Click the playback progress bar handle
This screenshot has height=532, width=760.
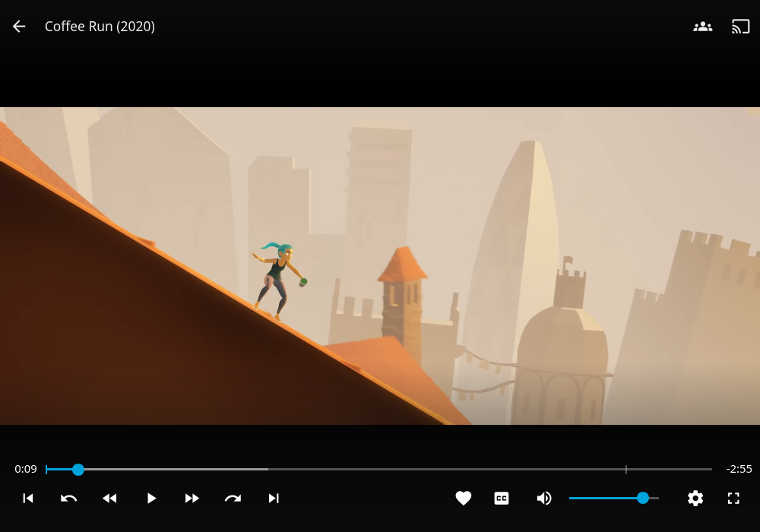[78, 470]
